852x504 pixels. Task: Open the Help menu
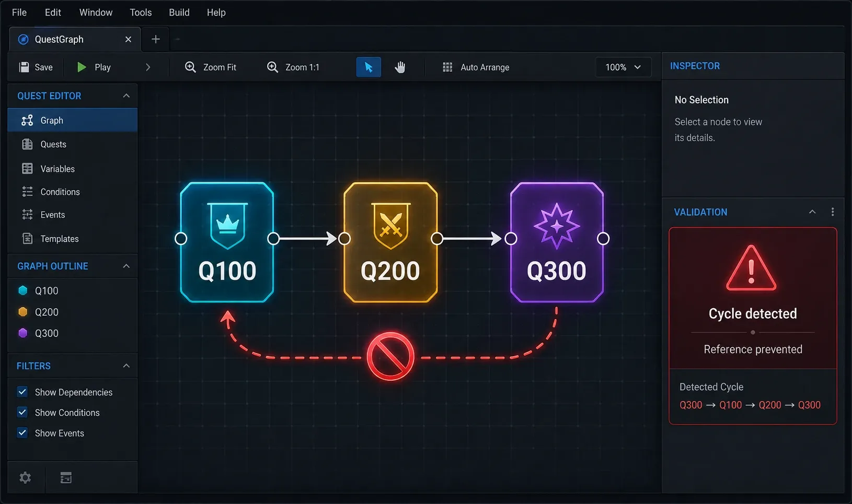216,13
